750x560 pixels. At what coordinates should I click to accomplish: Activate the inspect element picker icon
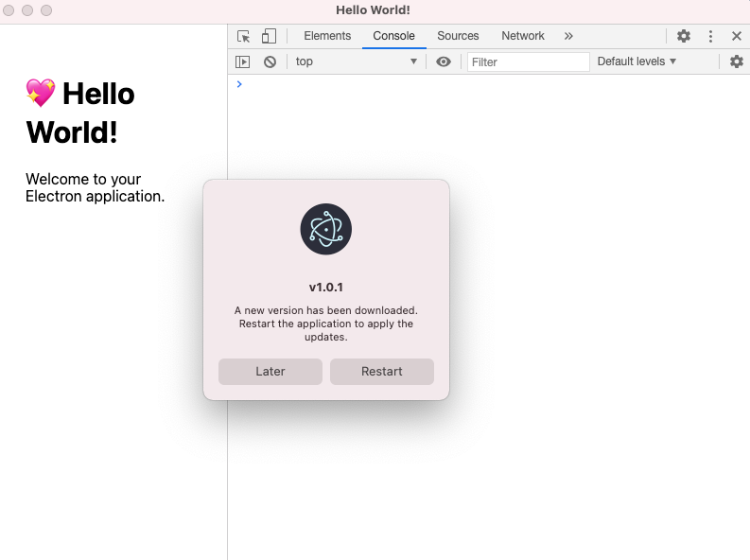[x=243, y=36]
